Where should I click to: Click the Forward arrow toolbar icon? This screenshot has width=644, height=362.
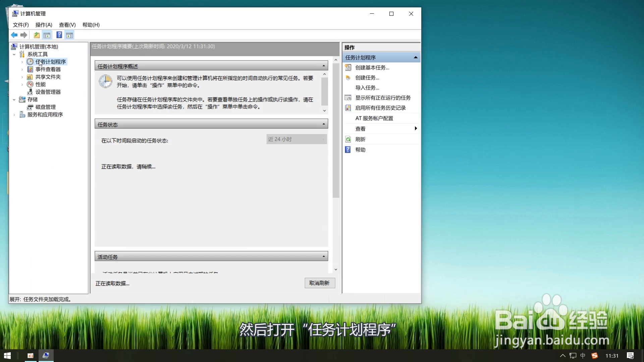point(24,35)
